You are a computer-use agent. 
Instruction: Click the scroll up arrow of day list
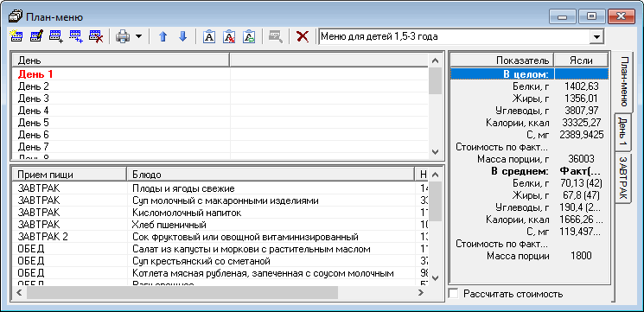(x=436, y=60)
